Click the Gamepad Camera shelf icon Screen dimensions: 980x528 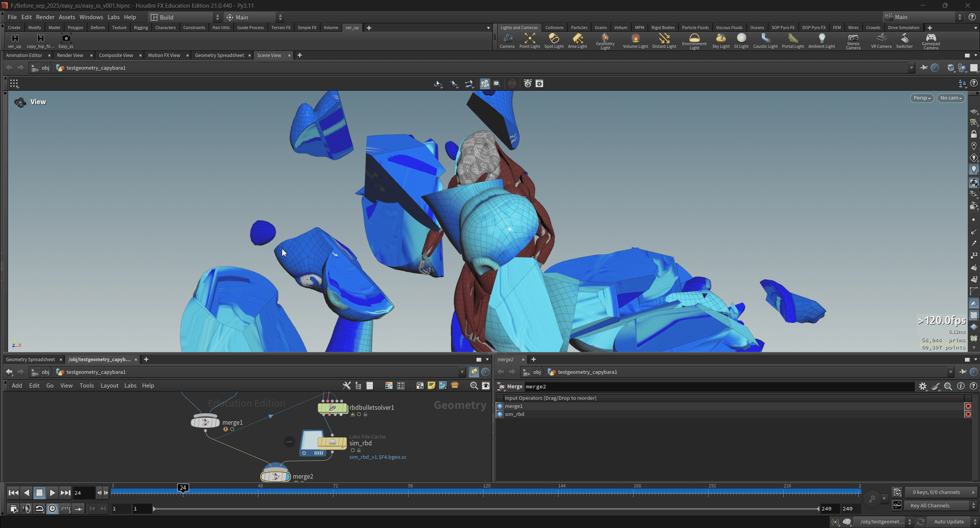tap(931, 40)
